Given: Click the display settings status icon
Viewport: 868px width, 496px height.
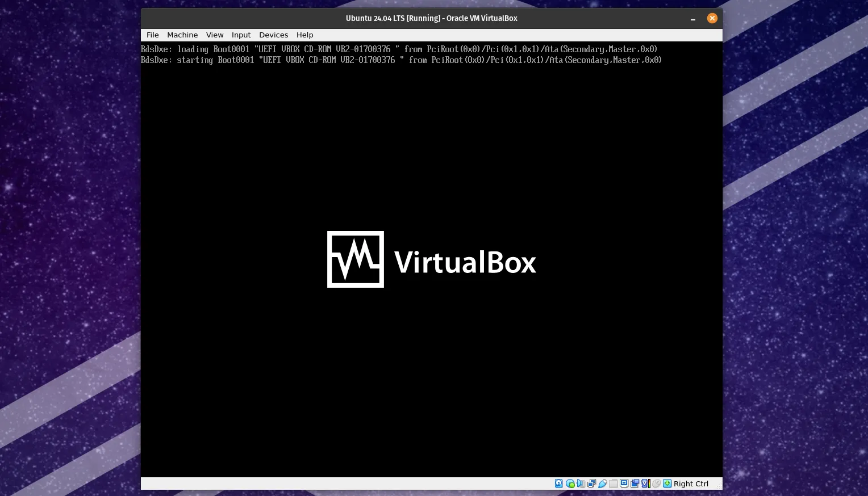Looking at the screenshot, I should [x=624, y=483].
